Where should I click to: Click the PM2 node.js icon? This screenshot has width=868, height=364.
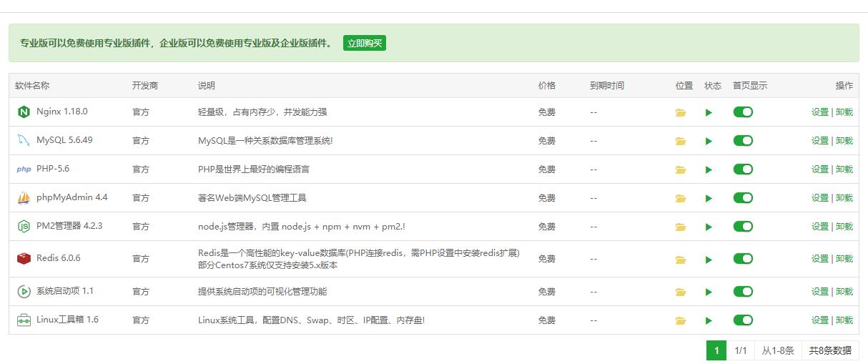24,227
